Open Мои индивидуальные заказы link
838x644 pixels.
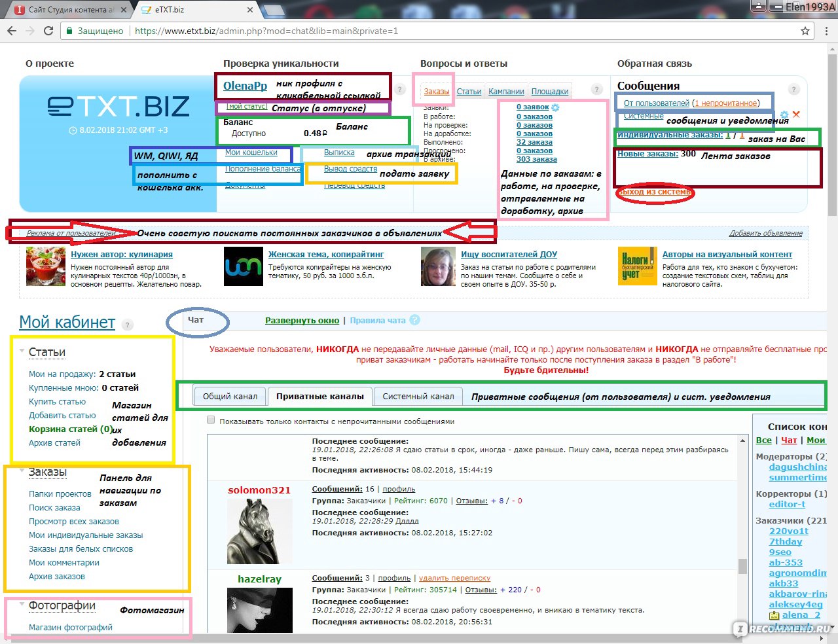coord(86,535)
